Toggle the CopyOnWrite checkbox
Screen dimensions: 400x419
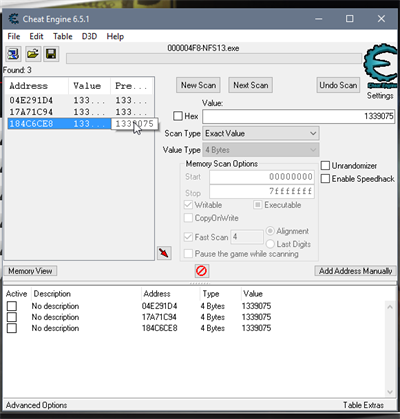coord(188,218)
